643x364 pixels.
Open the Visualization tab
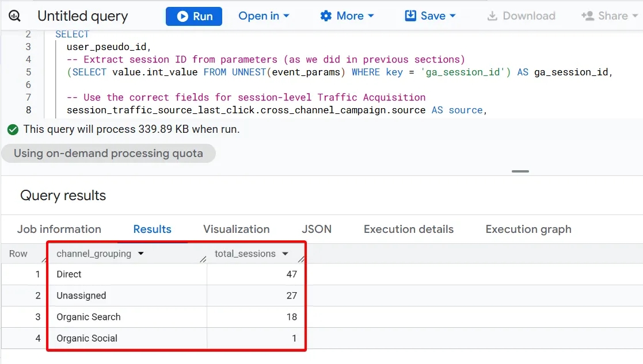(x=236, y=229)
